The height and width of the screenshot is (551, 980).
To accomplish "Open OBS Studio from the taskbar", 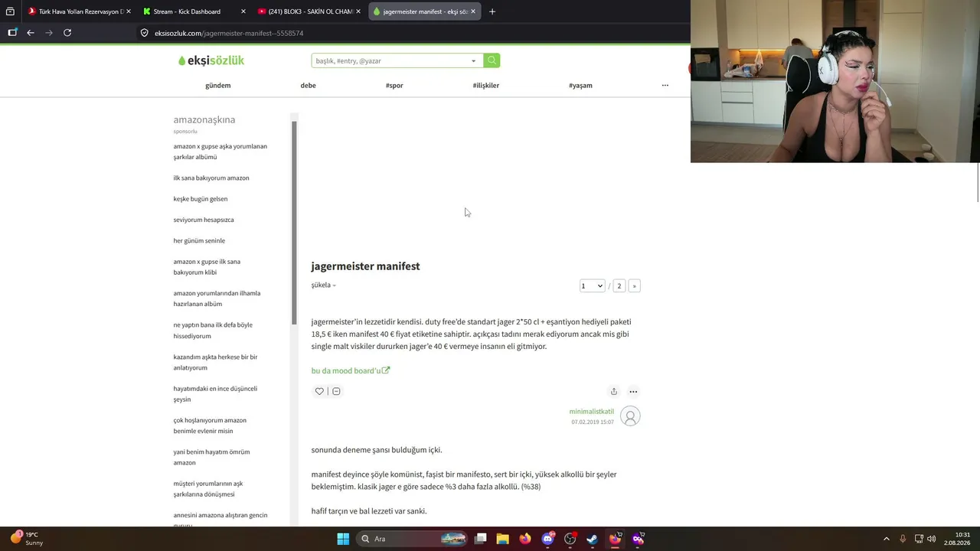I will click(570, 539).
